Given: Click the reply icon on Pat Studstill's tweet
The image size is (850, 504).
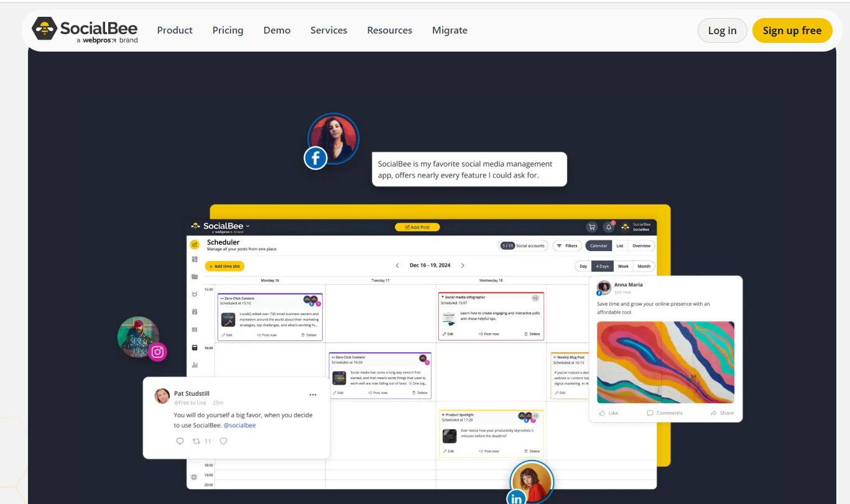Looking at the screenshot, I should coord(180,441).
